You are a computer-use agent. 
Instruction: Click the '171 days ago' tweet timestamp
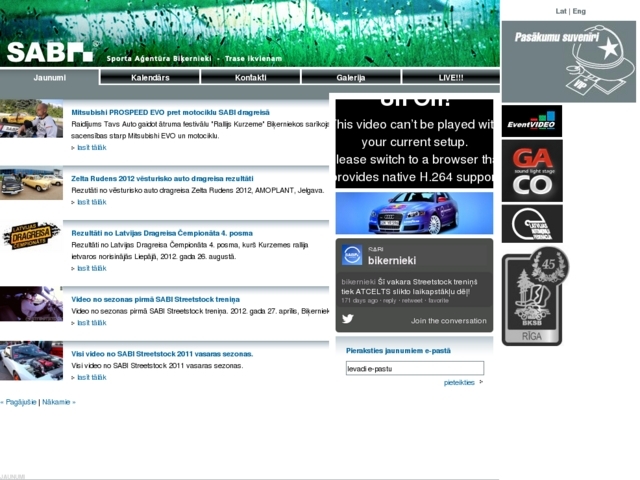coord(359,300)
